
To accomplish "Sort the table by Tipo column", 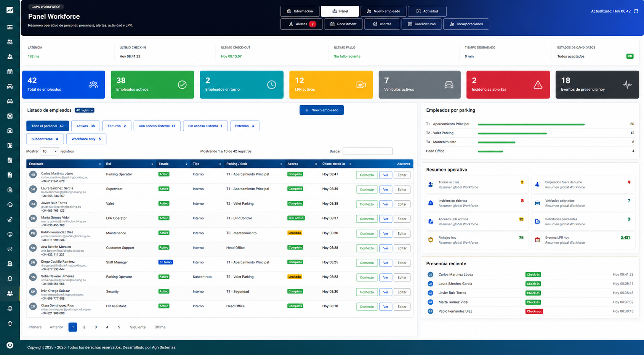I will 207,164.
